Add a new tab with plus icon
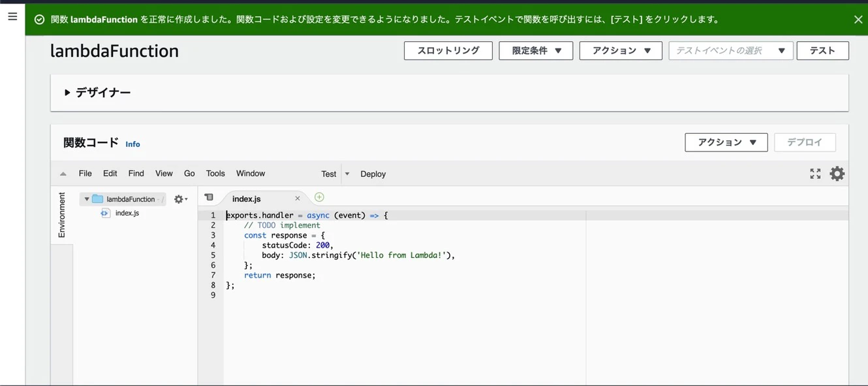 [x=319, y=197]
